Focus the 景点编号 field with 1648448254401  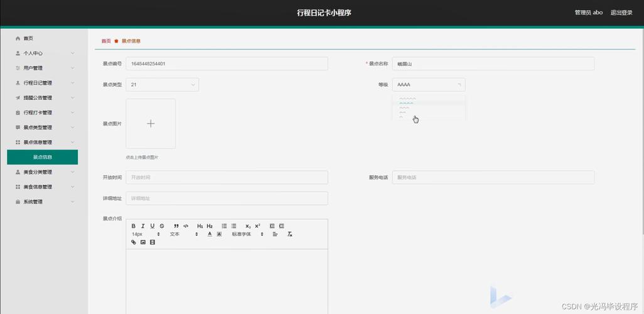point(227,63)
